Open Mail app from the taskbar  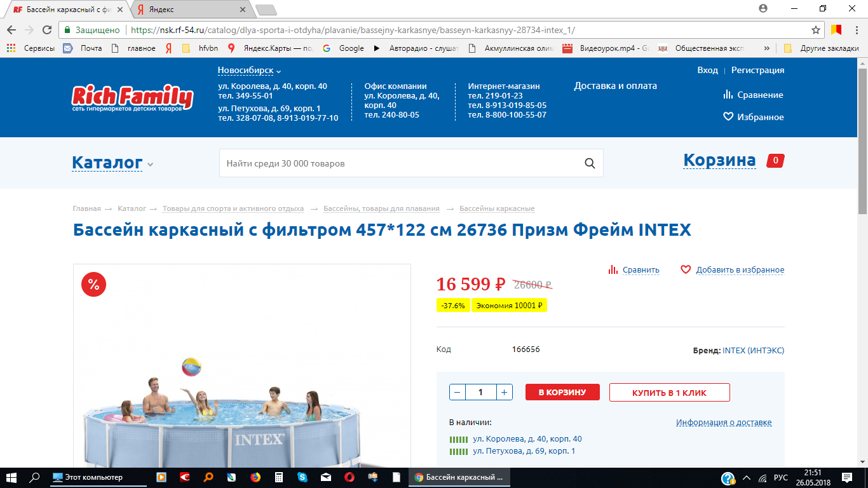[325, 477]
